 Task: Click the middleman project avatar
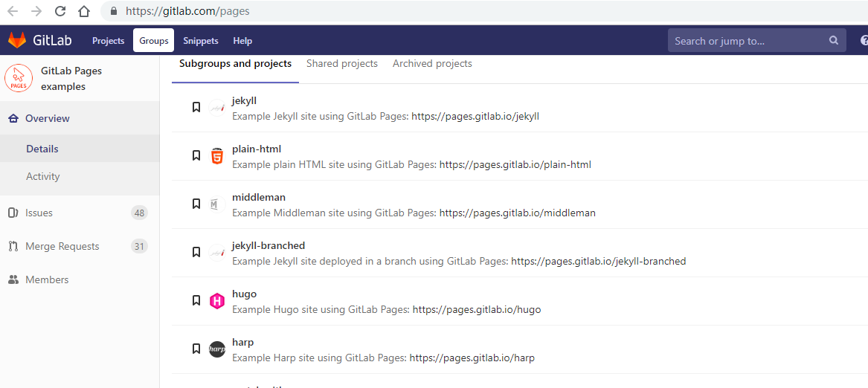click(217, 204)
